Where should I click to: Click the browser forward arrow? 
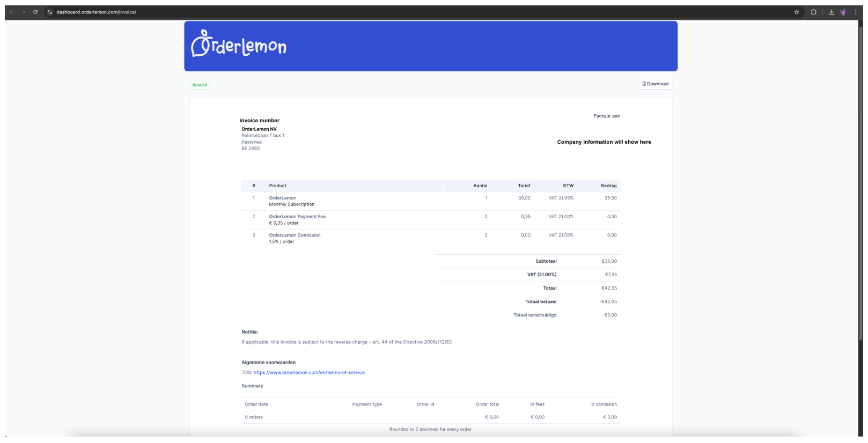tap(23, 12)
